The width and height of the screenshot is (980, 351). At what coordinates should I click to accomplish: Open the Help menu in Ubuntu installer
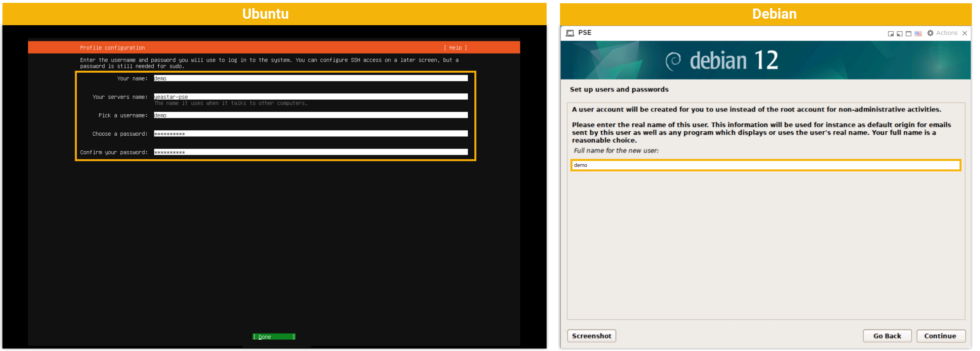pos(455,48)
